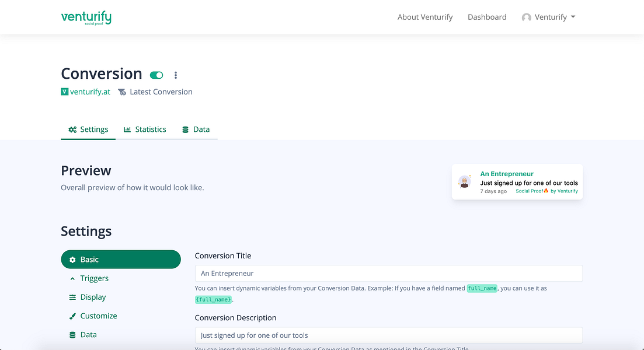Open the Data tab

[x=196, y=129]
